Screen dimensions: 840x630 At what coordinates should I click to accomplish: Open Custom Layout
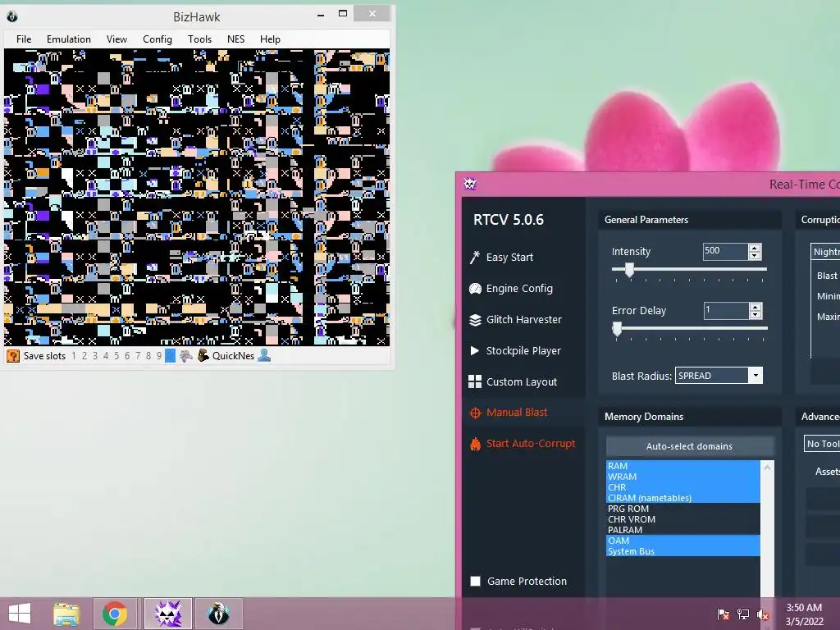click(513, 381)
